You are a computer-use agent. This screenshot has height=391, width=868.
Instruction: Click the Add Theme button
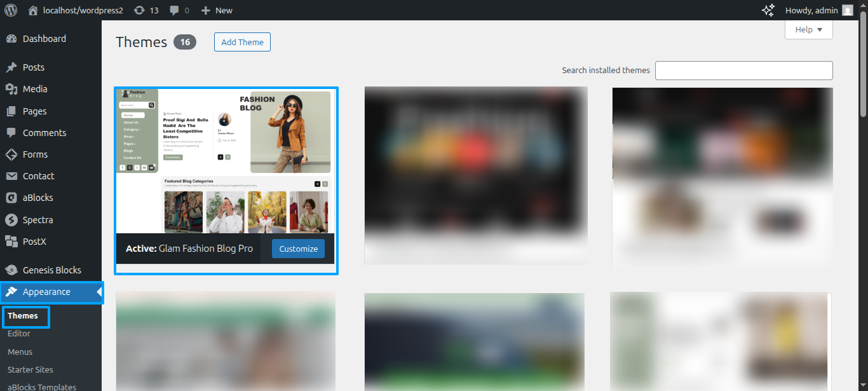click(242, 42)
